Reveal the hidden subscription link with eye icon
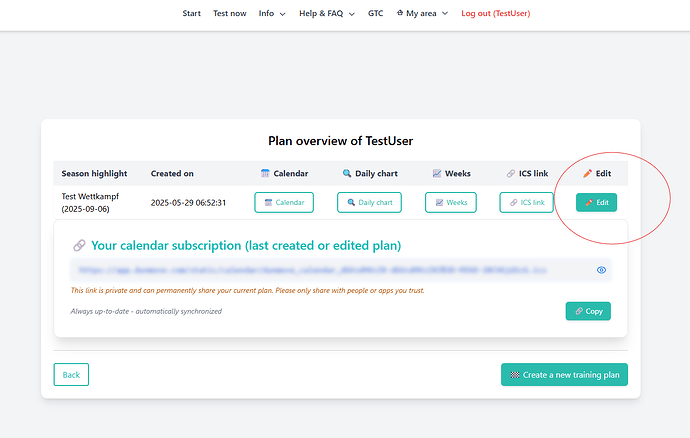The width and height of the screenshot is (690, 438). [602, 270]
